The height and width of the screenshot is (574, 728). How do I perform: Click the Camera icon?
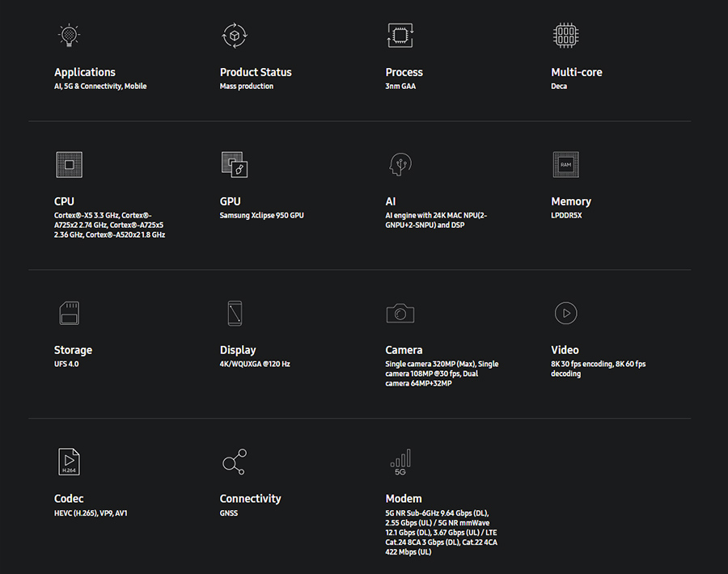pos(400,313)
